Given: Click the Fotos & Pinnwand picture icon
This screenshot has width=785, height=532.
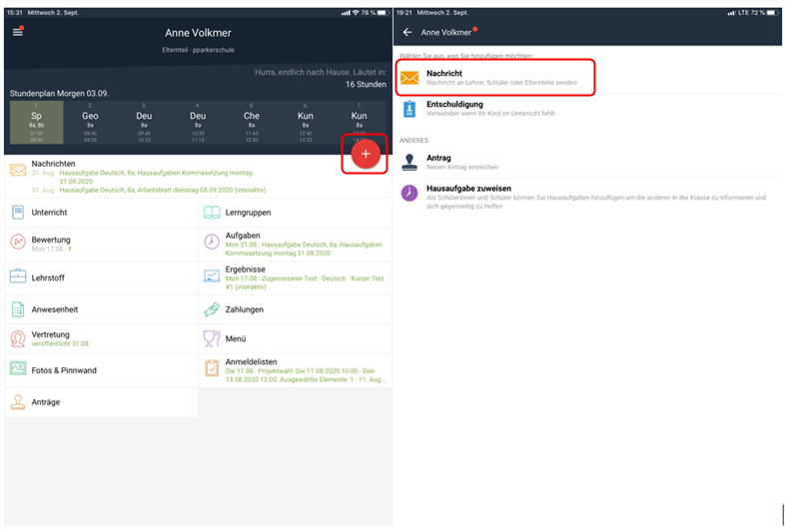Looking at the screenshot, I should (x=18, y=369).
